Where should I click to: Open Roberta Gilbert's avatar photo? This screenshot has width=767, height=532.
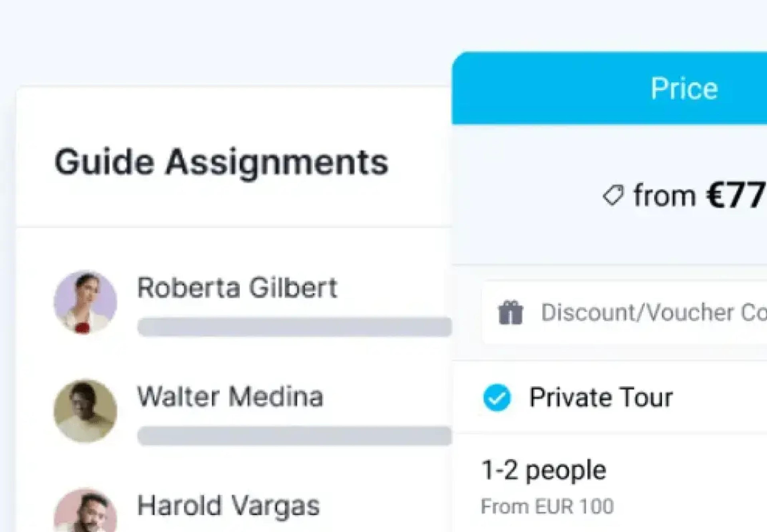[x=85, y=302]
